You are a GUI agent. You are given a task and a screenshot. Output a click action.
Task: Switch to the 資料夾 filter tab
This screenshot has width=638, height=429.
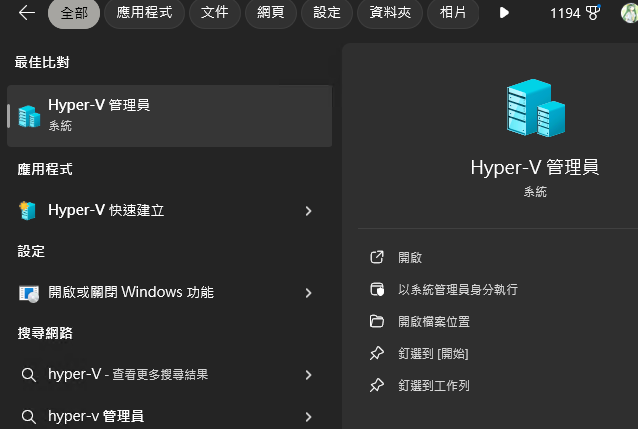click(390, 13)
